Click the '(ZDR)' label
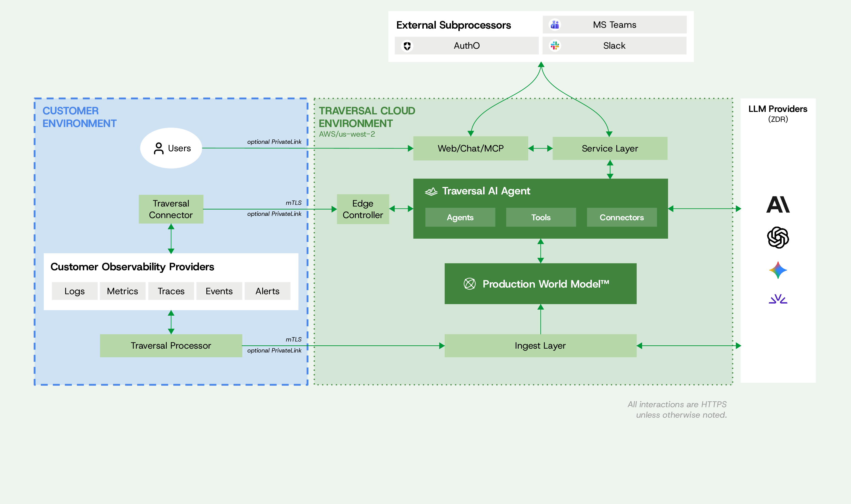This screenshot has width=851, height=504. click(x=778, y=119)
